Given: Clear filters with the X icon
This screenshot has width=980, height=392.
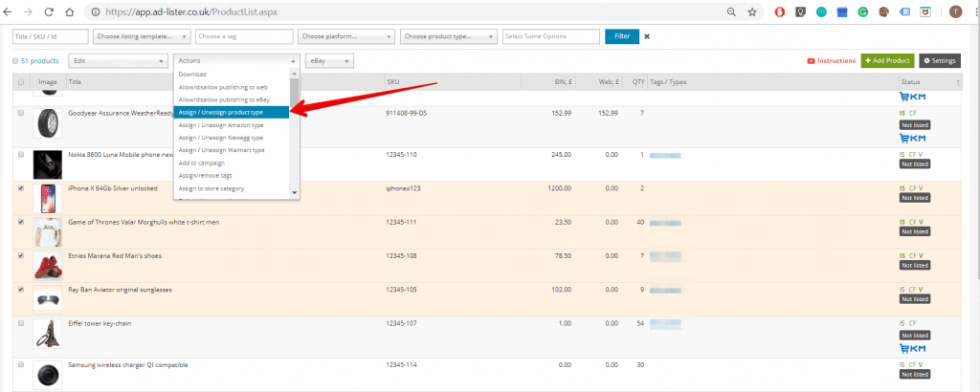Looking at the screenshot, I should [x=647, y=36].
